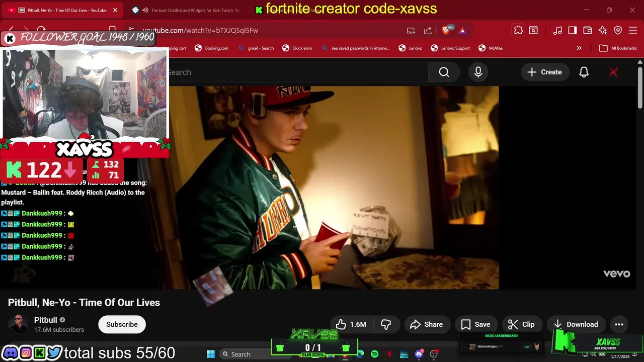Download the video
This screenshot has width=644, height=362.
point(576,324)
